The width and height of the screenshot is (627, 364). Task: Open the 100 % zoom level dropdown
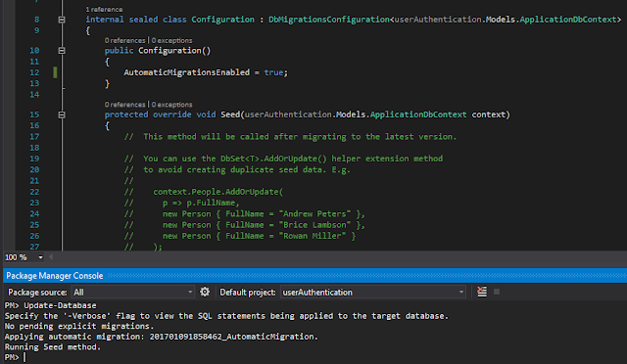40,257
